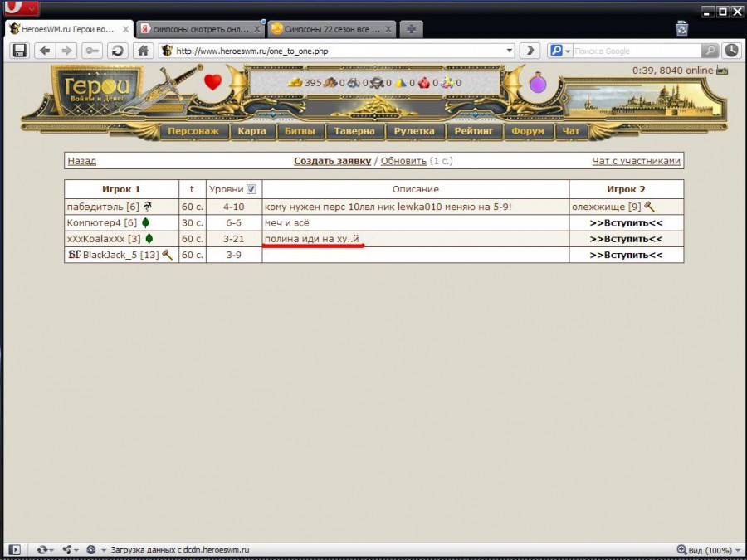Open player пабэдитэль [6] profile

click(x=103, y=207)
